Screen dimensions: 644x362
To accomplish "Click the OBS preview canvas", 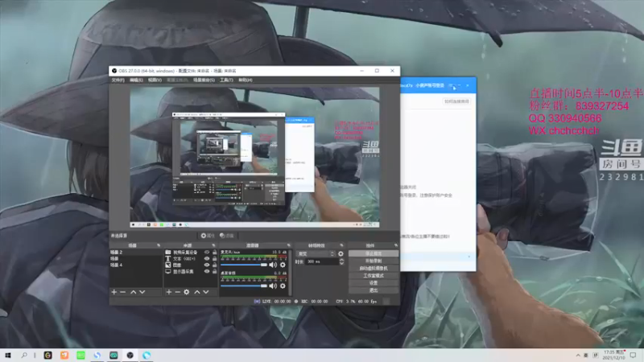I will tap(254, 157).
